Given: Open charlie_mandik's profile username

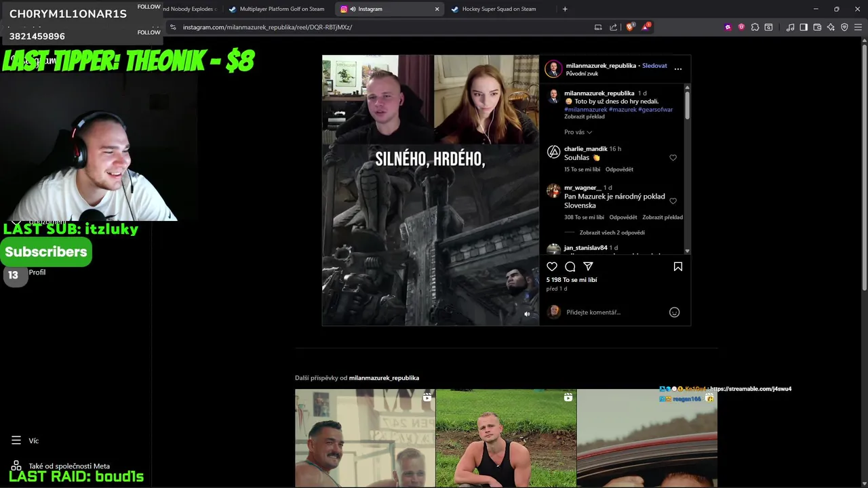Looking at the screenshot, I should coord(586,149).
